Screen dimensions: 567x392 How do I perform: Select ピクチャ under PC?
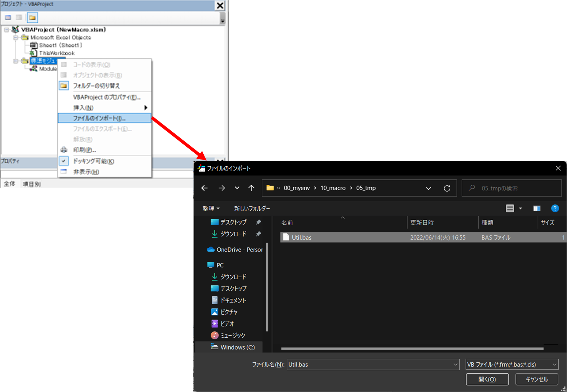coord(225,312)
